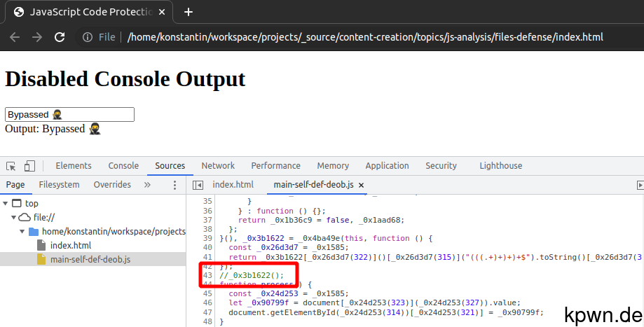The height and width of the screenshot is (327, 644).
Task: Click the 'let _0x90799f = document' line
Action: 375,302
